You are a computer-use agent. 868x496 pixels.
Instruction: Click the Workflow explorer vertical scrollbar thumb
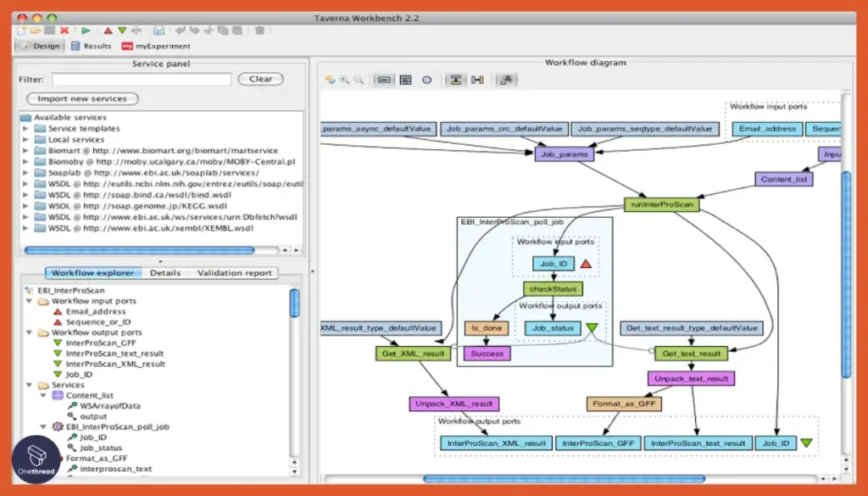tap(294, 304)
